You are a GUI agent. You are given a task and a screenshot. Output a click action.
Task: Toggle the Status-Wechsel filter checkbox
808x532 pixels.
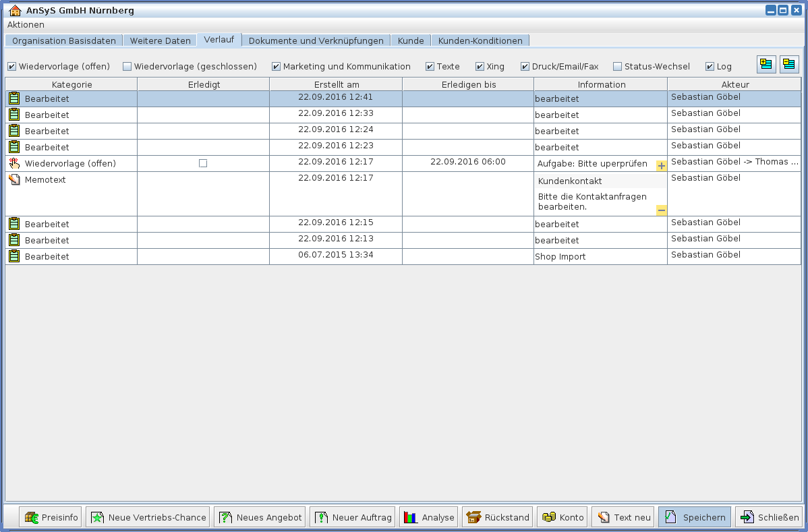tap(617, 67)
